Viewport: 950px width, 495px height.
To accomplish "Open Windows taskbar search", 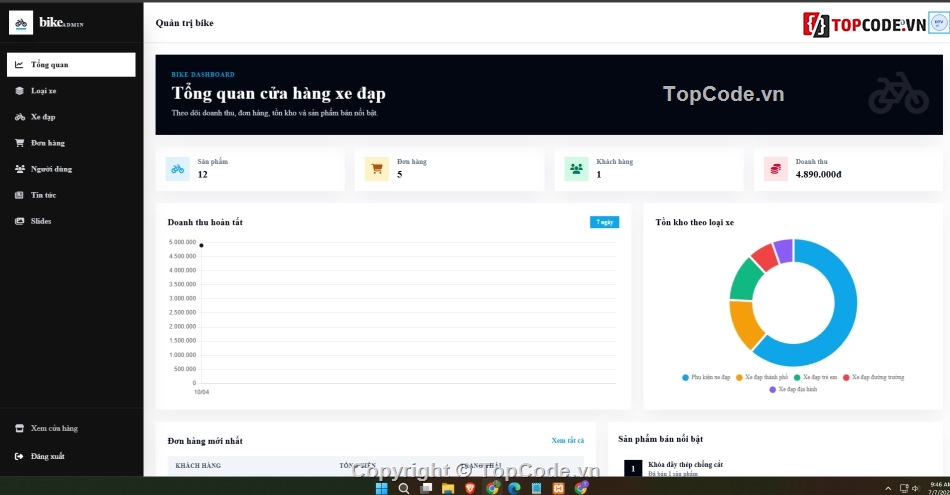I will (404, 488).
